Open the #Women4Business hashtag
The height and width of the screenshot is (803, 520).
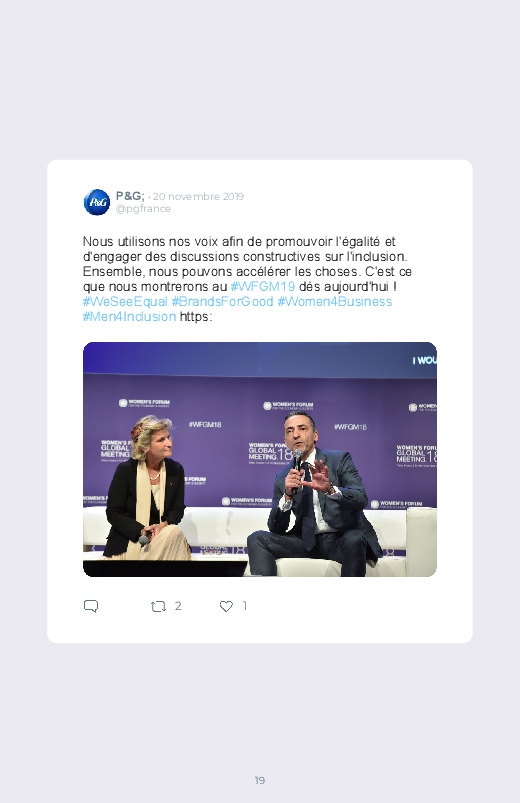coord(335,302)
